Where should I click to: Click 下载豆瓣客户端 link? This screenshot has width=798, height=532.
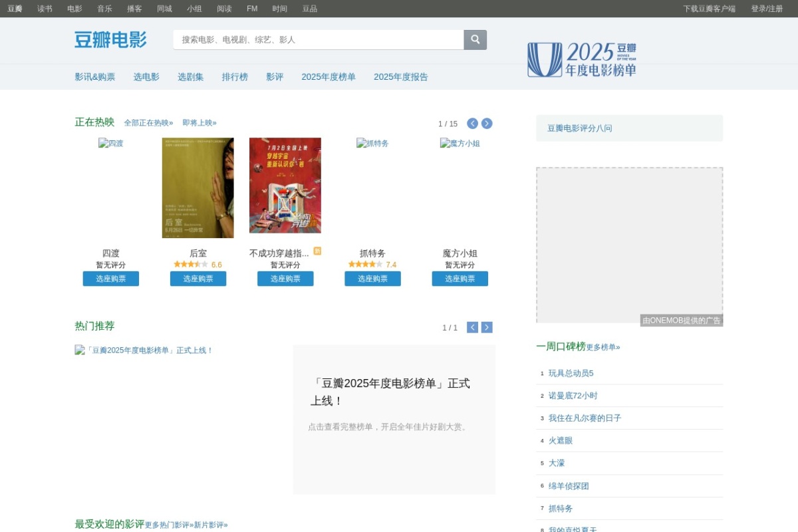point(709,9)
